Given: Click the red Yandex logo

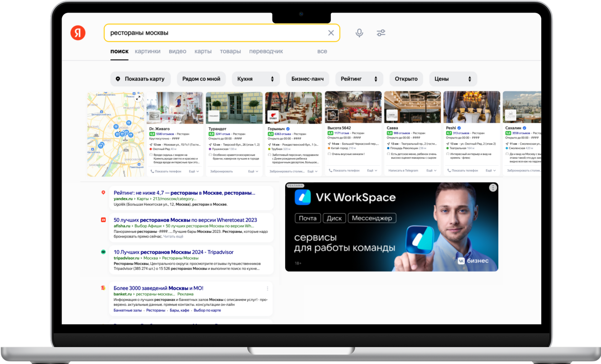Looking at the screenshot, I should point(78,33).
